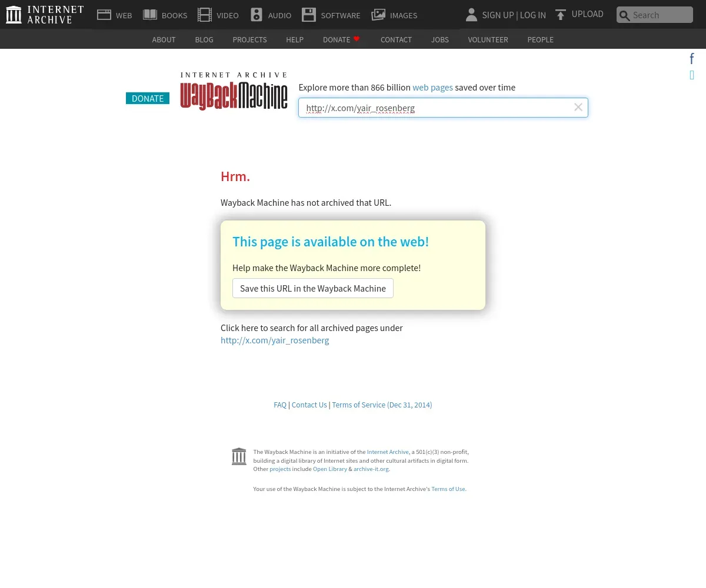The height and width of the screenshot is (588, 706).
Task: Click Save this URL in the Wayback Machine
Action: coord(313,288)
